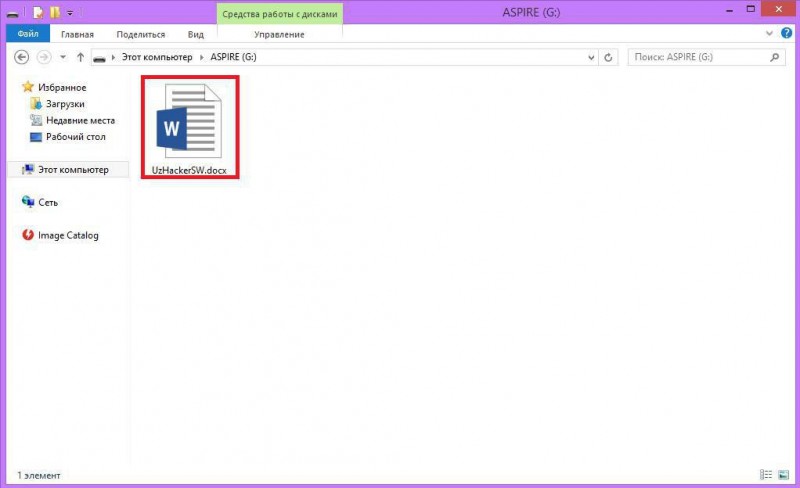Open the recent locations dropdown arrow

pyautogui.click(x=63, y=57)
